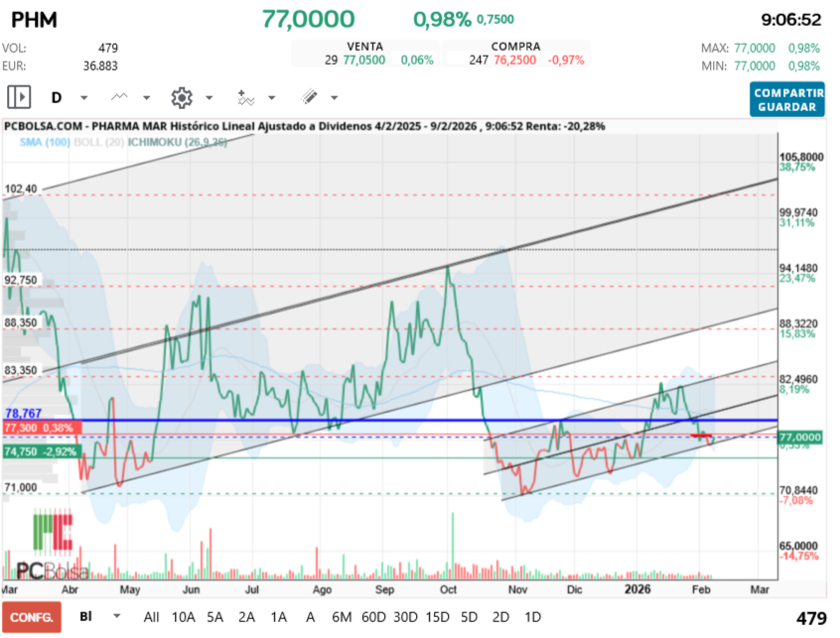This screenshot has width=840, height=638.
Task: Toggle the SMA (100) indicator
Action: click(43, 142)
